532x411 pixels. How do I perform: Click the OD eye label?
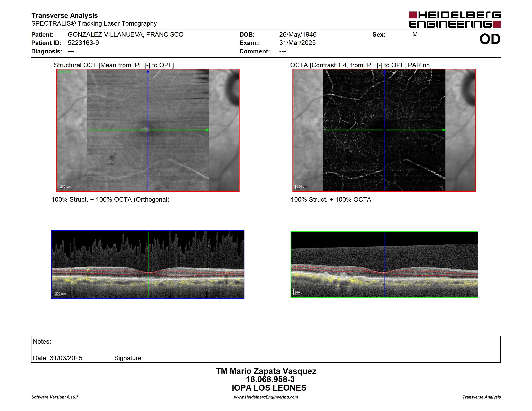[x=490, y=39]
